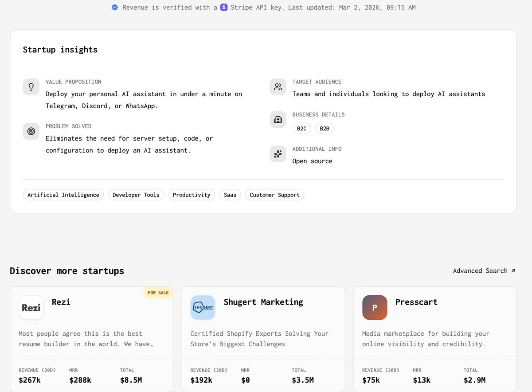Click the sparkles Additional Info icon
Image resolution: width=532 pixels, height=392 pixels.
click(278, 153)
